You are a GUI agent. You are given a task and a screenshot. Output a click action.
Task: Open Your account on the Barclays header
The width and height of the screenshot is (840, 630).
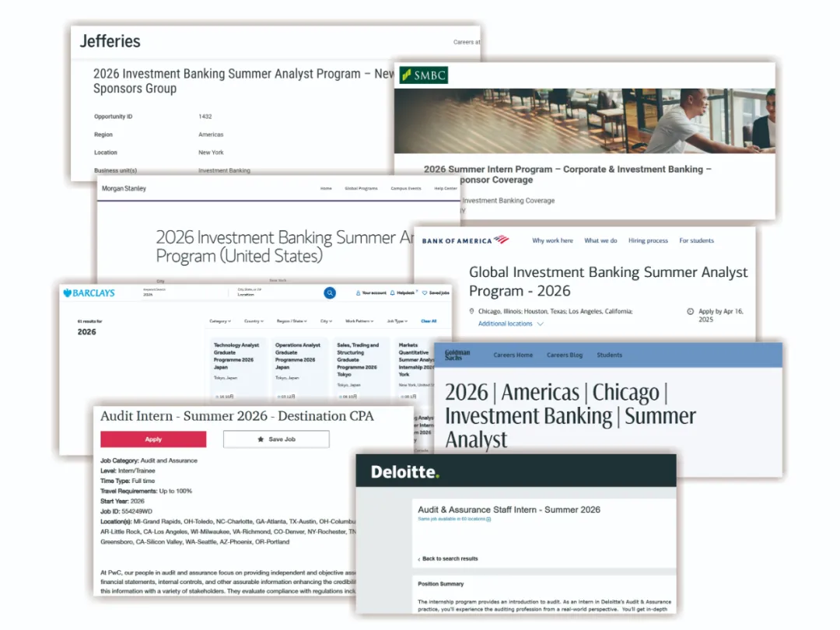tap(371, 293)
